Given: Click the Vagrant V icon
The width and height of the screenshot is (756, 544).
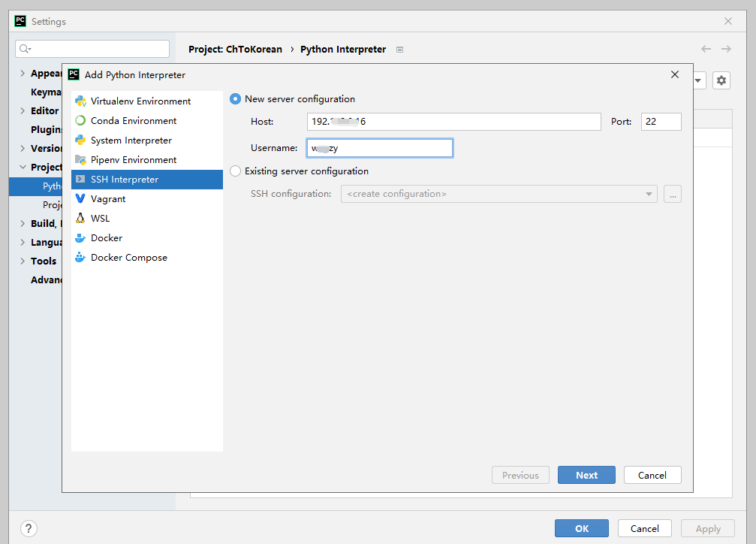Looking at the screenshot, I should 80,199.
